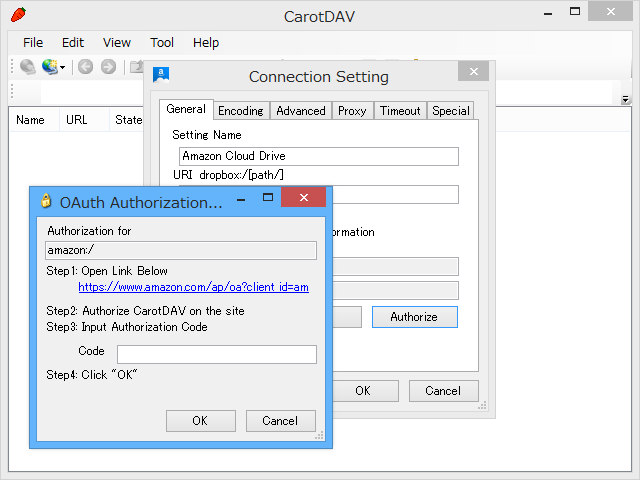
Task: Expand the new connection dropdown arrow
Action: tap(62, 67)
